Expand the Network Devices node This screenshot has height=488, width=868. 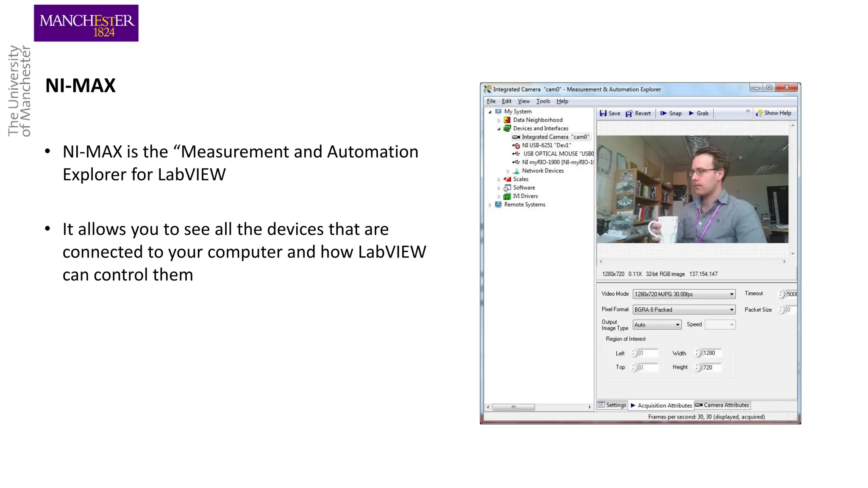point(508,171)
